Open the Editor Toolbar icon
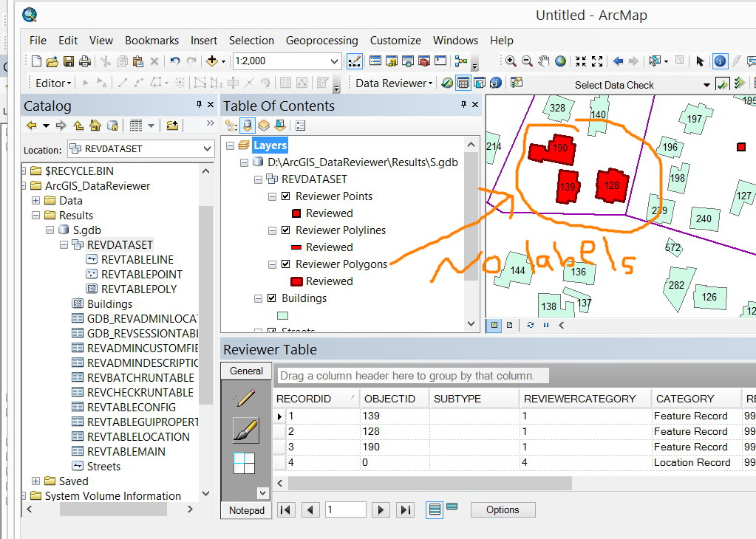Viewport: 756px width, 539px height. (355, 61)
